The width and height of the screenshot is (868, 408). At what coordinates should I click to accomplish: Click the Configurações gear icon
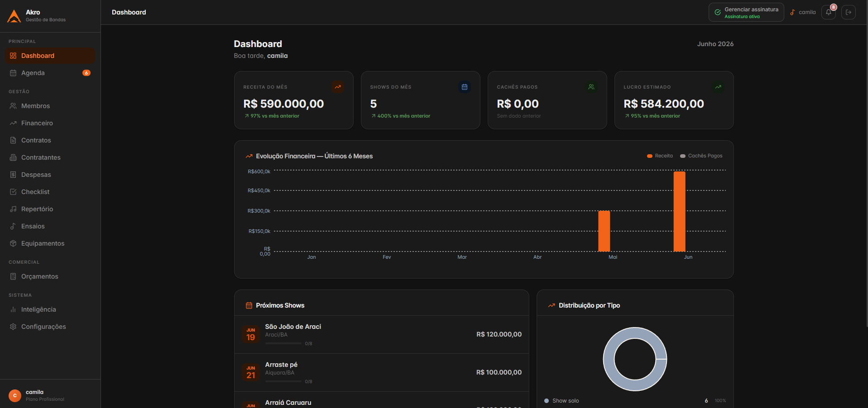[x=13, y=327]
